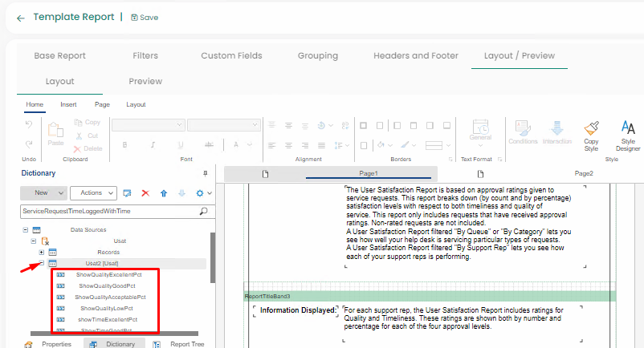Toggle underline formatting
The height and width of the screenshot is (348, 644).
click(181, 144)
